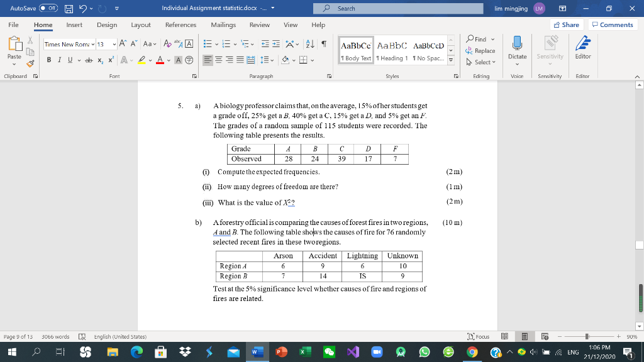644x362 pixels.
Task: Expand the Styles gallery
Action: (450, 61)
